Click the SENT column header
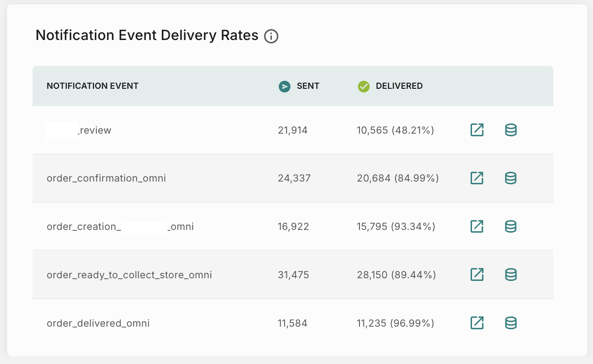 [x=308, y=86]
